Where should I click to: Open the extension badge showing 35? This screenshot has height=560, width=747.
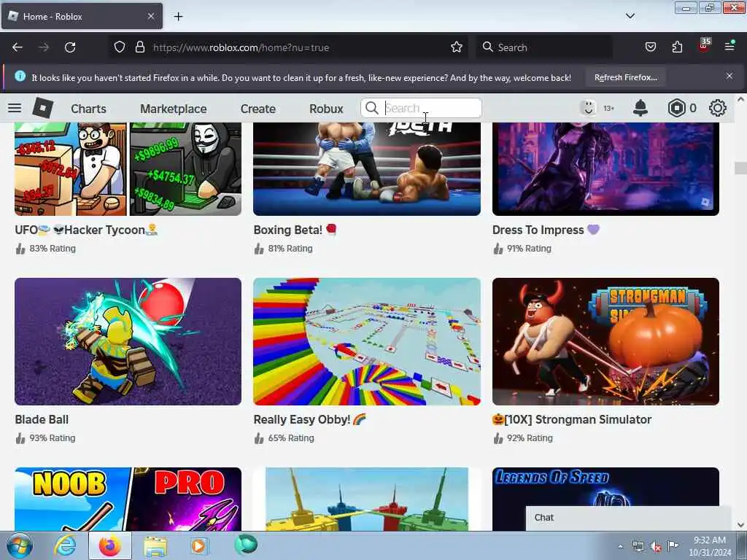[x=704, y=46]
